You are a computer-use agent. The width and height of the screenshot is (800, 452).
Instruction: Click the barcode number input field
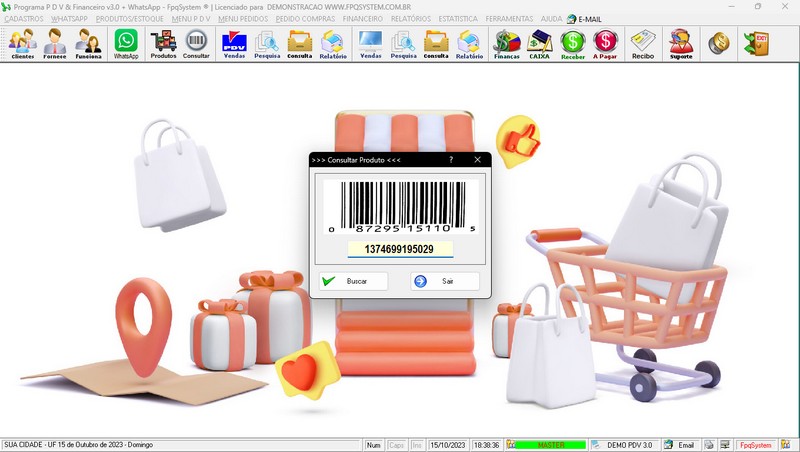pos(400,249)
